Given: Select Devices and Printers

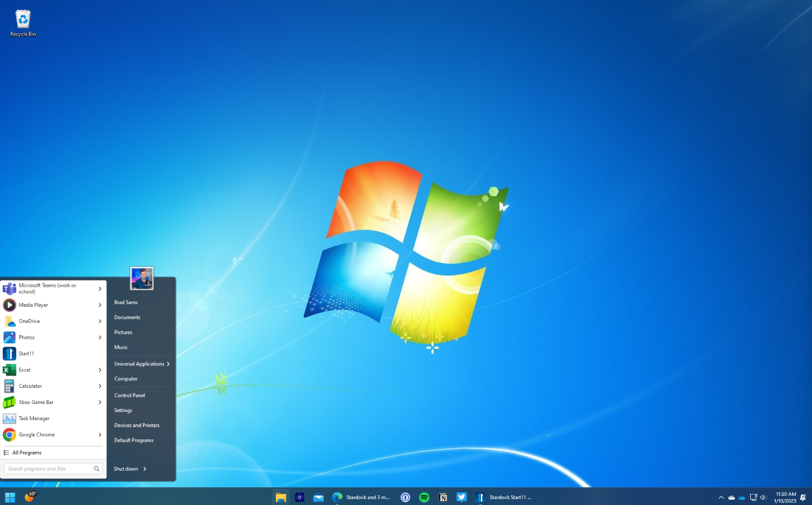Looking at the screenshot, I should (x=136, y=425).
